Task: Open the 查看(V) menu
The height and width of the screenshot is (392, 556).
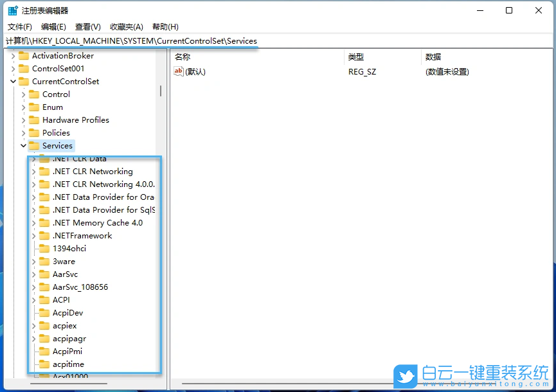Action: [87, 26]
